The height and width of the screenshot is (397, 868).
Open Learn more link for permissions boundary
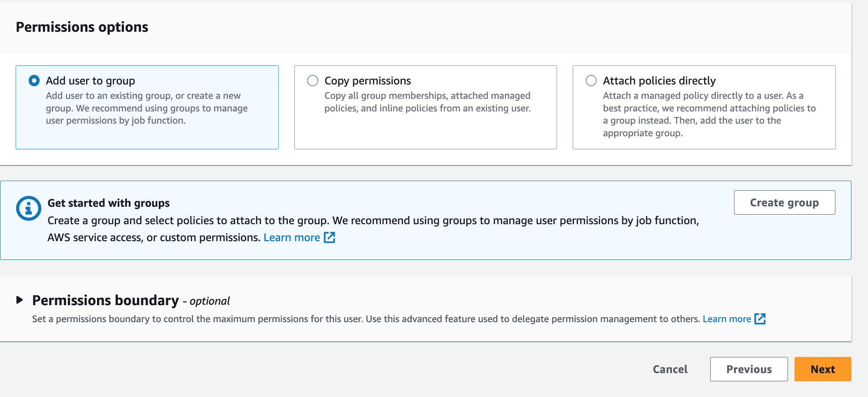click(x=727, y=319)
